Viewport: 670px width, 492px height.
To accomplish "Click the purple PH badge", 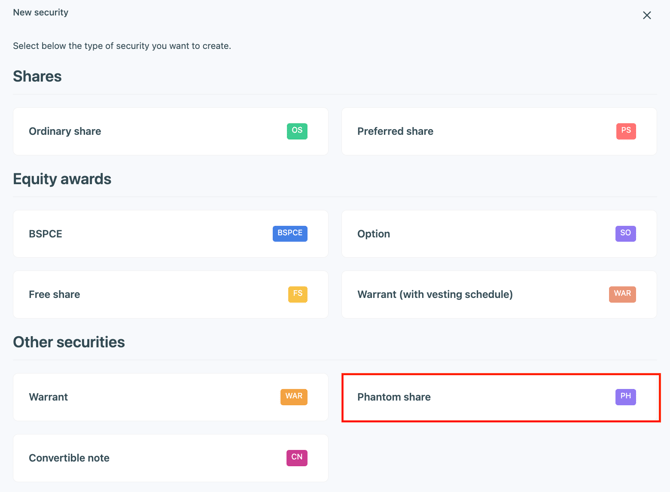I will click(625, 397).
